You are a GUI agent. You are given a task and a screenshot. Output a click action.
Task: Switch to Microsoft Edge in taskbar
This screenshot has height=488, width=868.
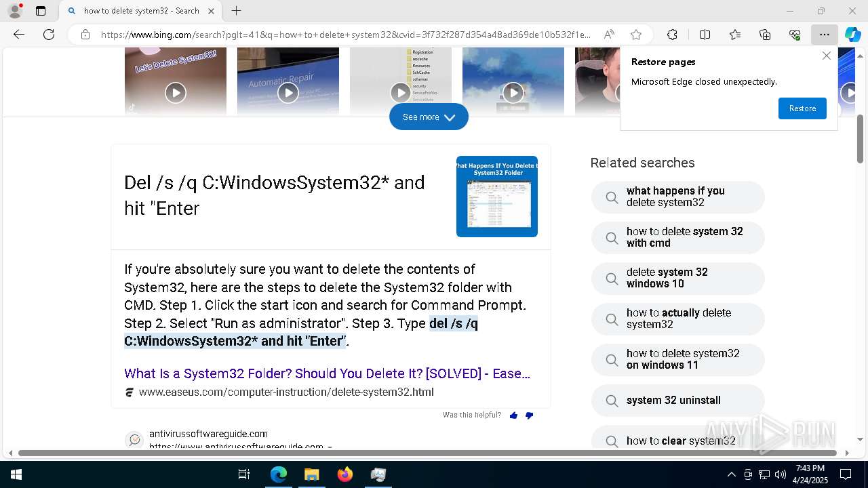[278, 474]
